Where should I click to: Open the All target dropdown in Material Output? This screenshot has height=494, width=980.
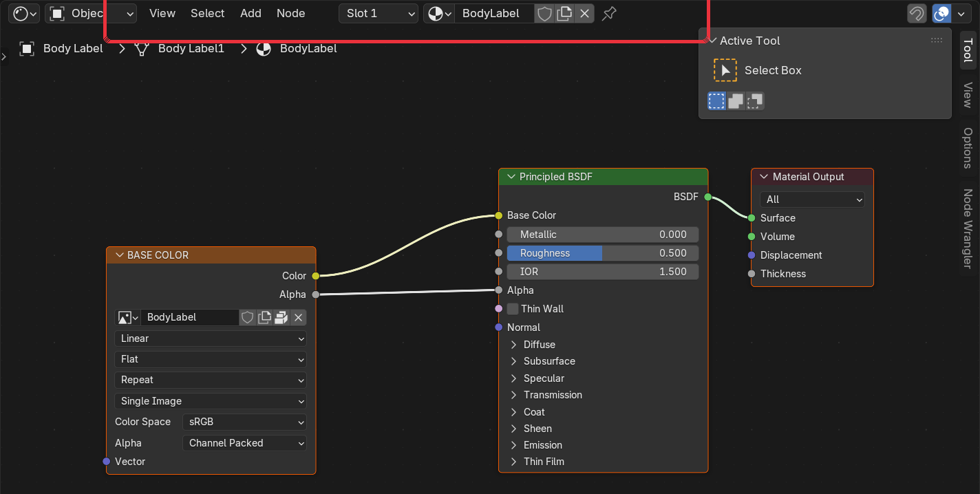coord(812,200)
